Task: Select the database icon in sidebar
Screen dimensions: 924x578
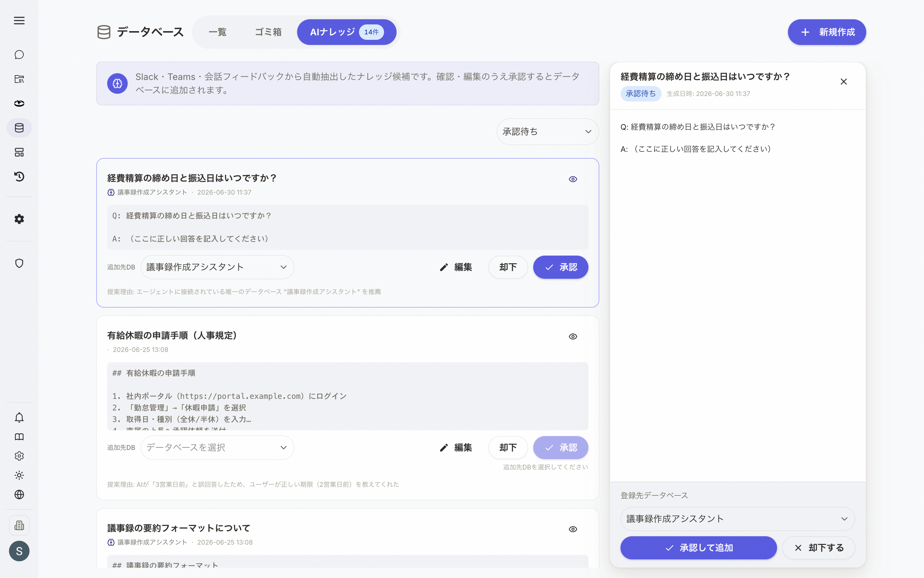Action: point(19,128)
